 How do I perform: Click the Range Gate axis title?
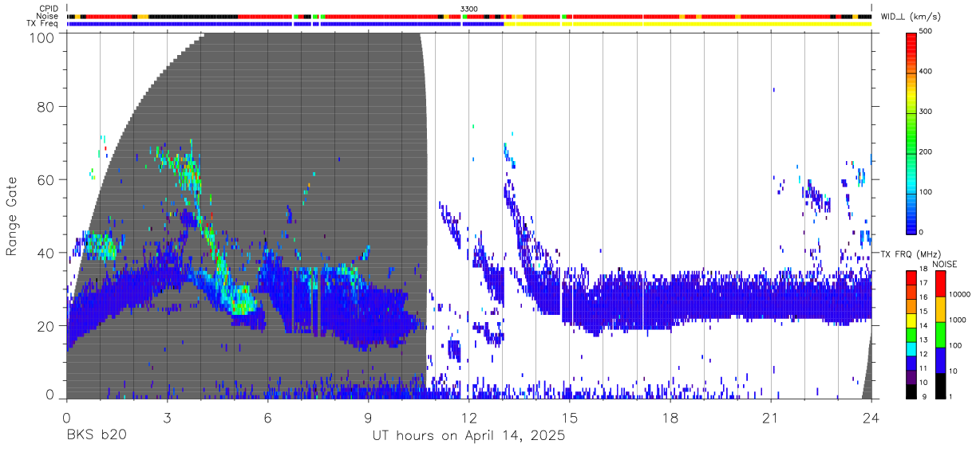click(x=12, y=217)
